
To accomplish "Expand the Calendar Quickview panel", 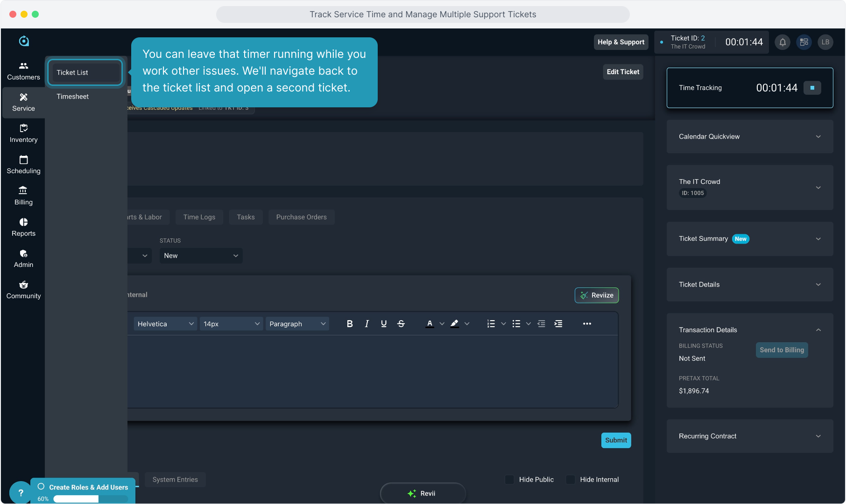I will click(x=749, y=137).
